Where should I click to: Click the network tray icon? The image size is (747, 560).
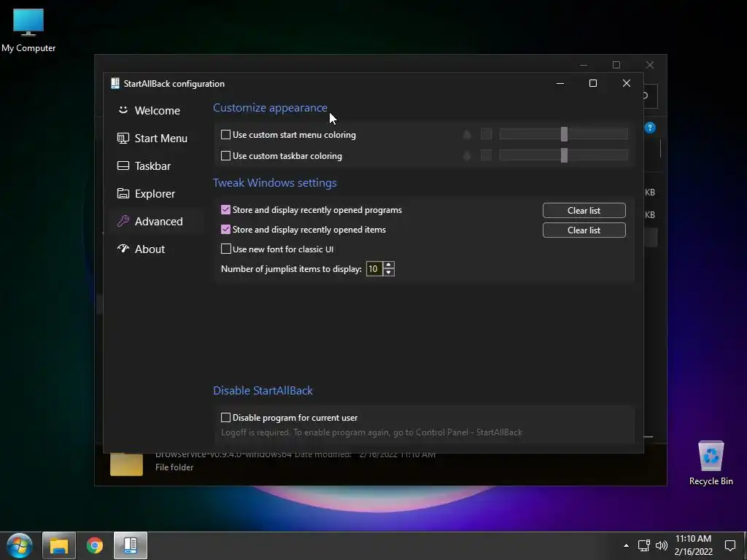(x=644, y=545)
